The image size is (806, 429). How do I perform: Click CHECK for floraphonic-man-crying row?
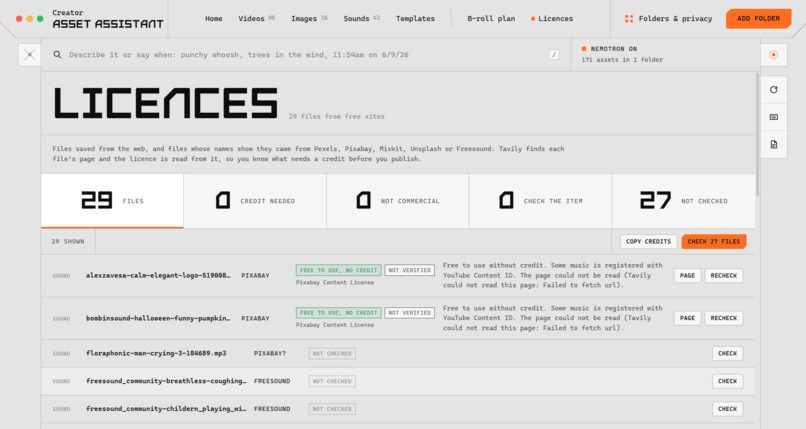727,353
